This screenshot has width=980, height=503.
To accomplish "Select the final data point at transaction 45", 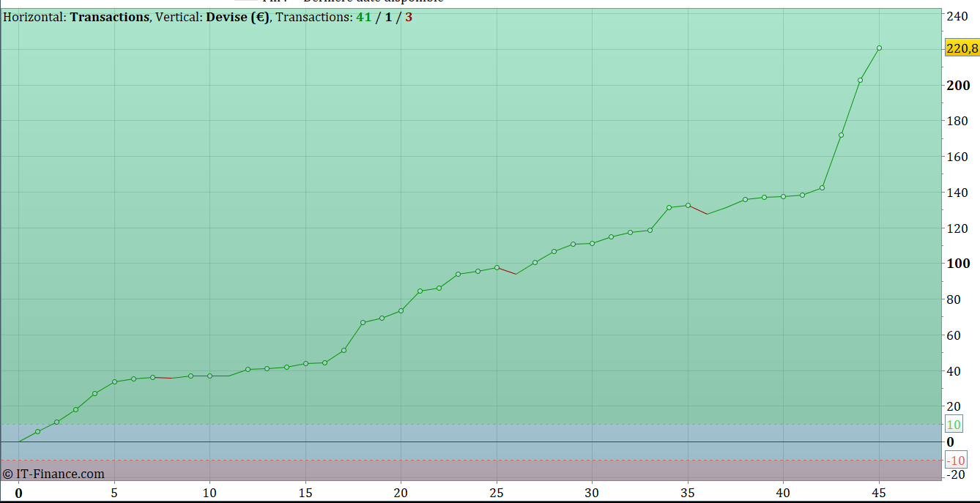I will [x=879, y=48].
